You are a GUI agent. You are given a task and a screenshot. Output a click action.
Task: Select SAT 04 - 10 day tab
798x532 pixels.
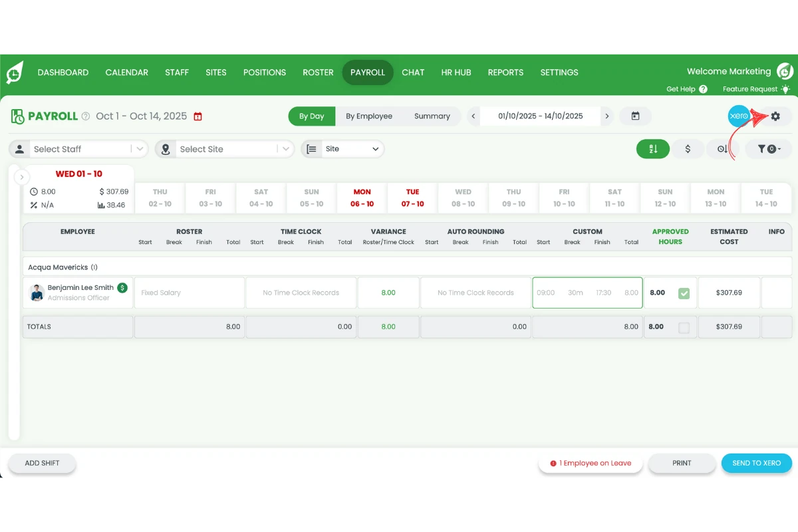(261, 198)
